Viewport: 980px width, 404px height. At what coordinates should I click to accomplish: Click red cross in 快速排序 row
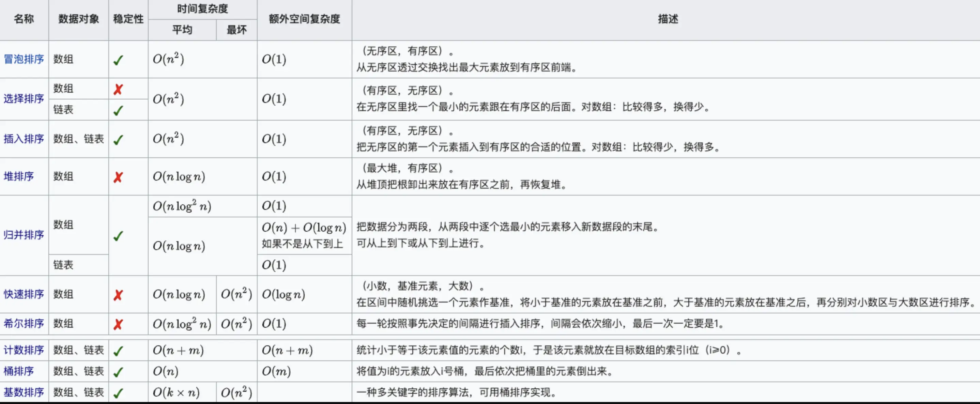pos(118,295)
